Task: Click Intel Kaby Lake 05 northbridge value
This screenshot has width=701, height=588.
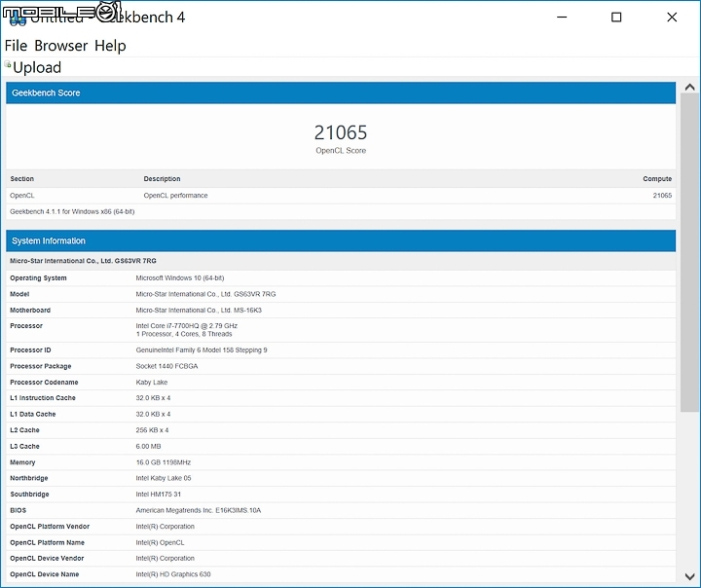Action: 164,478
